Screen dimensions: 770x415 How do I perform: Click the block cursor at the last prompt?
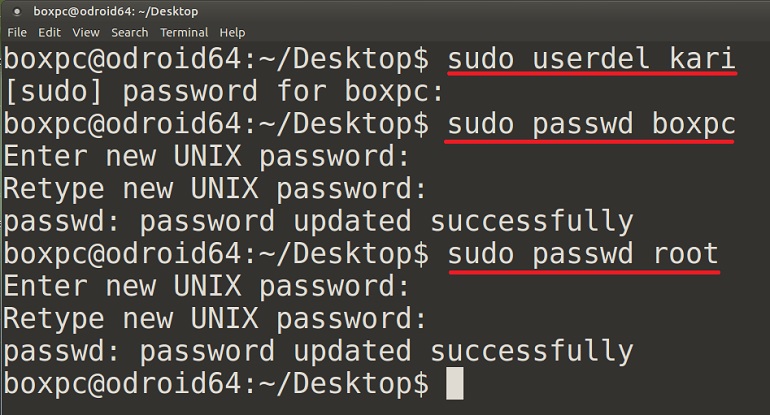(455, 383)
